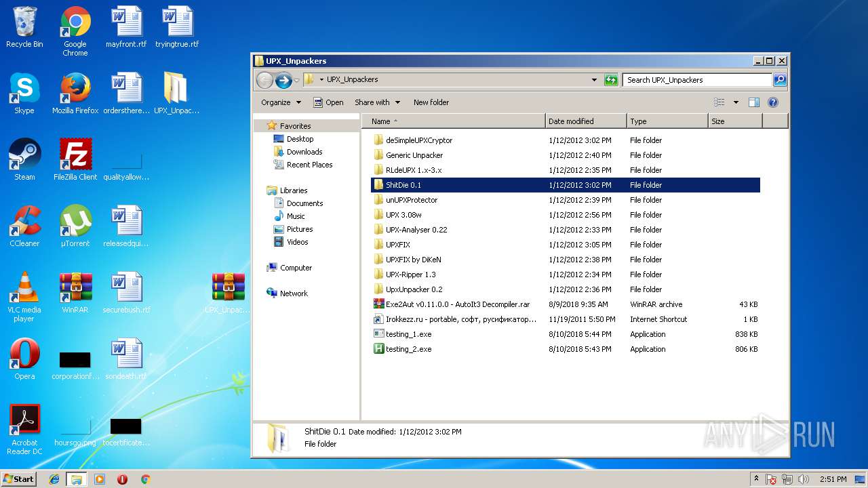
Task: Launch Google Chrome from desktop
Action: [x=75, y=31]
